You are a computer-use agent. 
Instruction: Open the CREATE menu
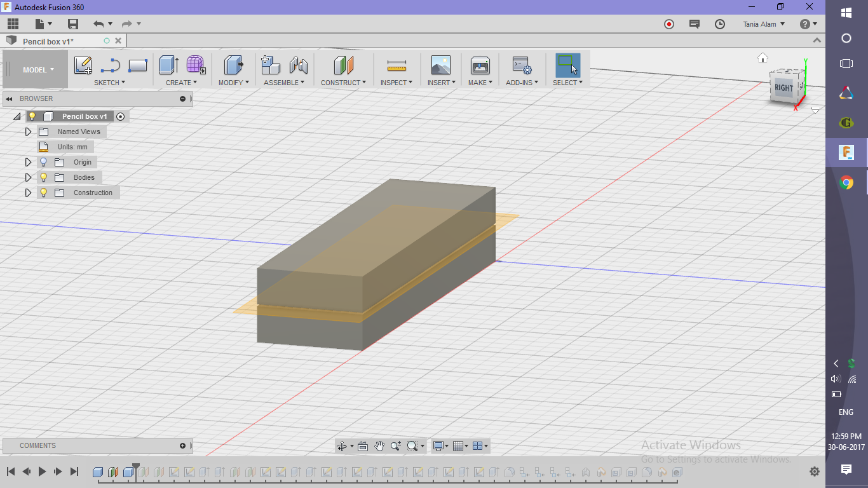(x=181, y=83)
